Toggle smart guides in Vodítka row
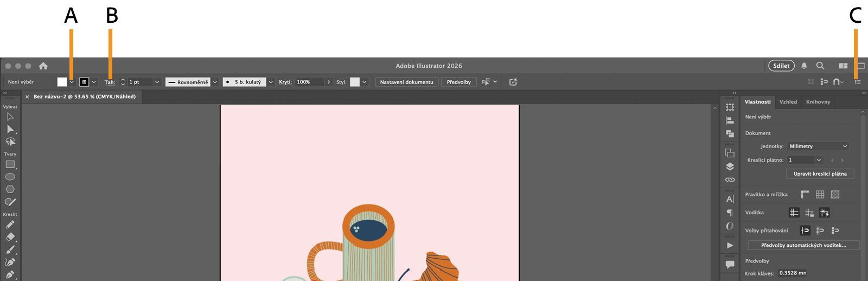This screenshot has height=281, width=868. pos(825,213)
